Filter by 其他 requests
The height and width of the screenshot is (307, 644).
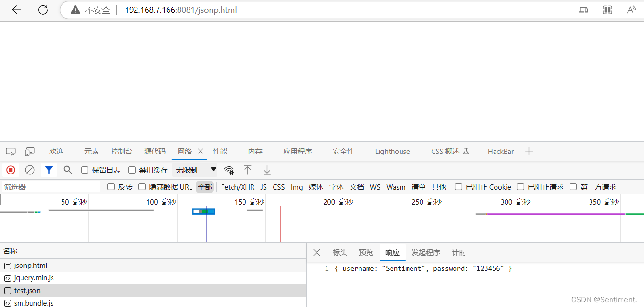(439, 187)
